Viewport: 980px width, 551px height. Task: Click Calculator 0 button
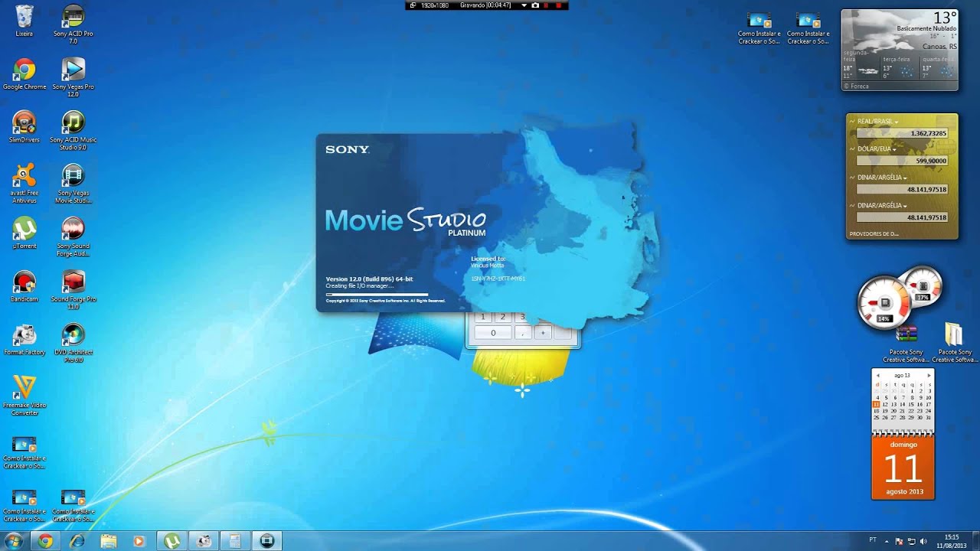pyautogui.click(x=493, y=332)
